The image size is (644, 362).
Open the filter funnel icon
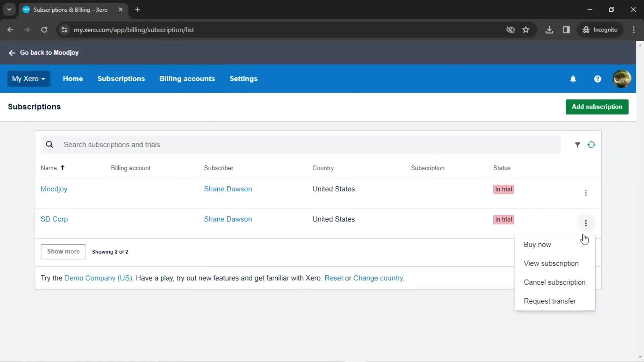pyautogui.click(x=578, y=145)
